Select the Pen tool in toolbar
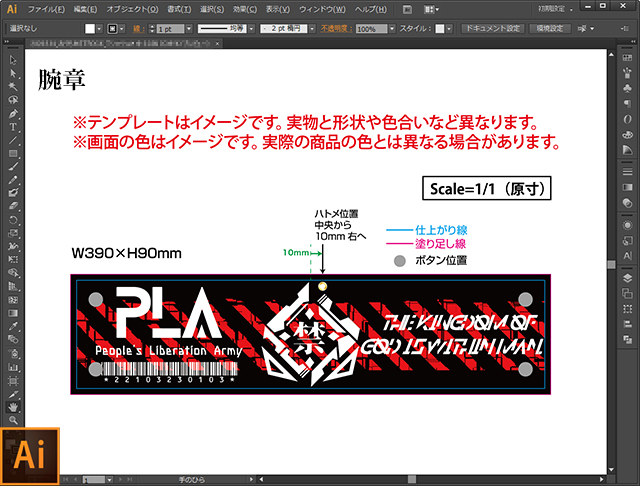This screenshot has height=486, width=640. [13, 114]
